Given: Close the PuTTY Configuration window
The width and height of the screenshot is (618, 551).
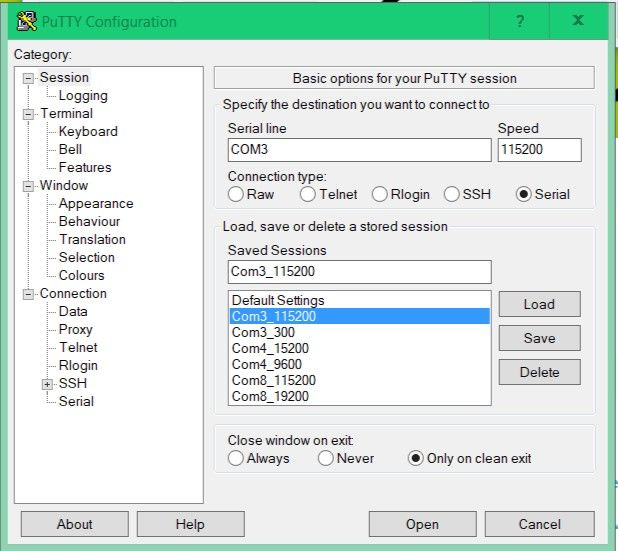Looking at the screenshot, I should 578,21.
